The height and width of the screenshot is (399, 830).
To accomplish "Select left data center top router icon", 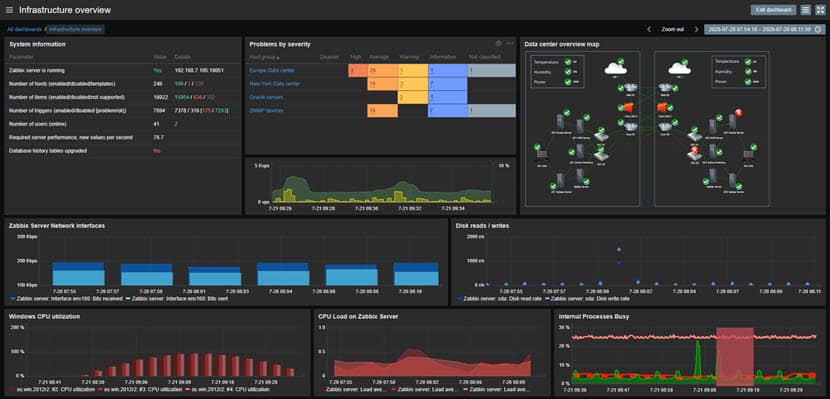I will pos(631,87).
